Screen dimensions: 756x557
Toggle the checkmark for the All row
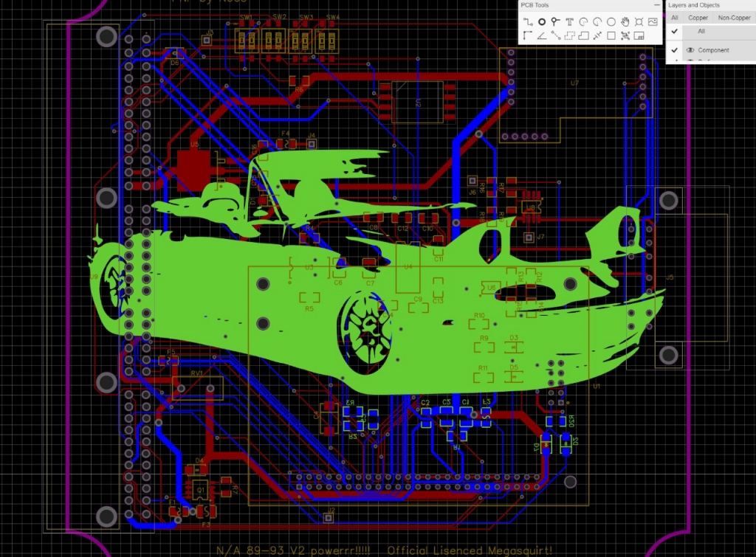coord(675,31)
